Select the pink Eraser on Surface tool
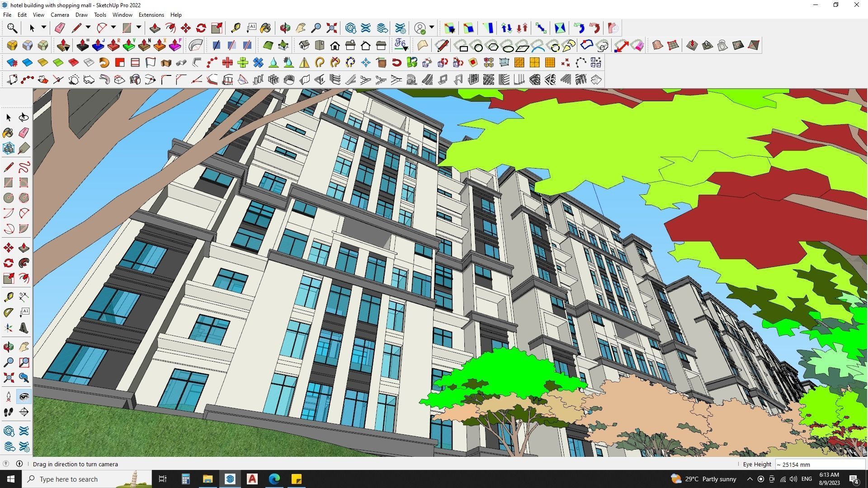The height and width of the screenshot is (488, 868). [x=637, y=45]
